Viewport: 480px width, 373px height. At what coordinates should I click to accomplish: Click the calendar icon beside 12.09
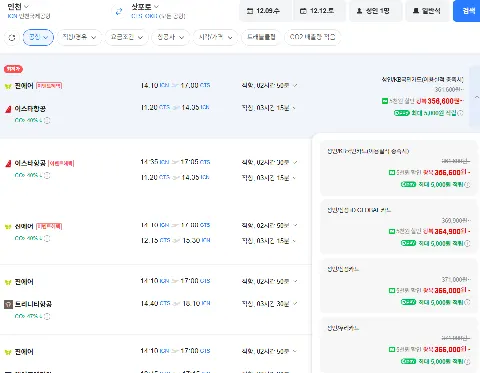(250, 11)
